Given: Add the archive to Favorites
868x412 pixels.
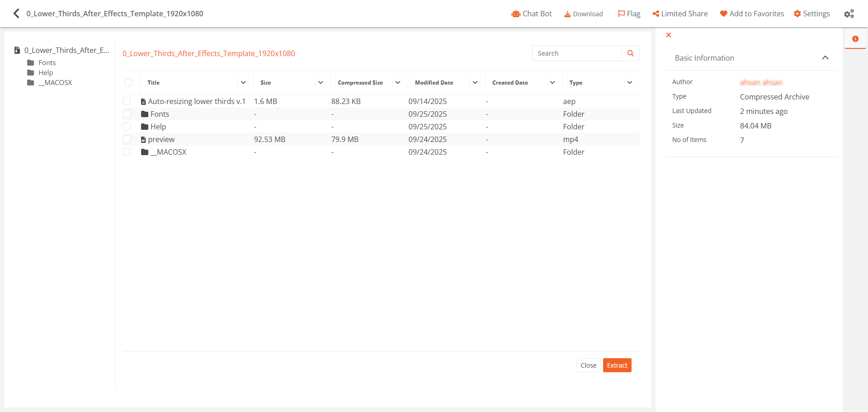Looking at the screenshot, I should coord(752,14).
